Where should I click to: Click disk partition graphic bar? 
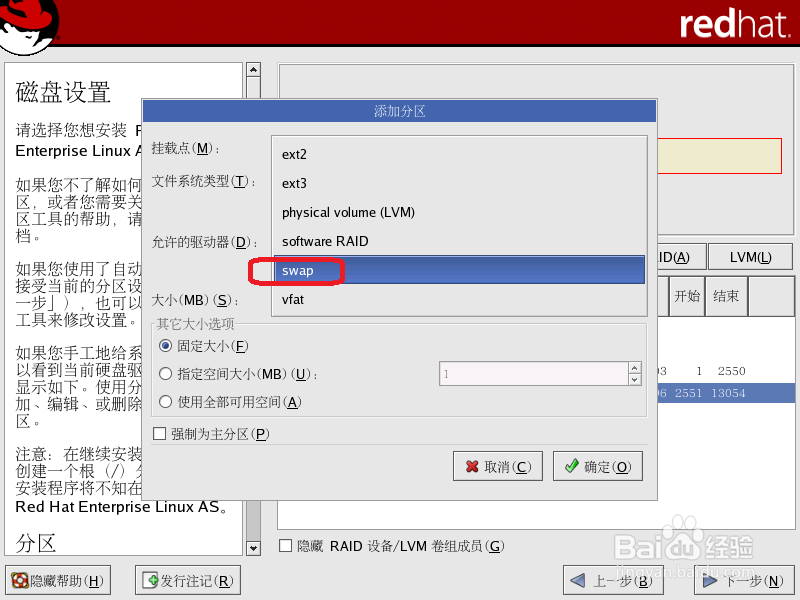click(x=719, y=156)
